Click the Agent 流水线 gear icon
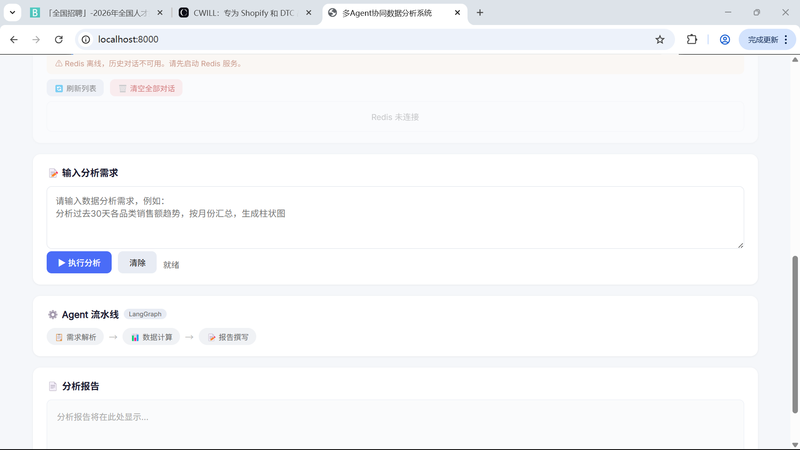Viewport: 800px width, 450px height. pyautogui.click(x=53, y=315)
